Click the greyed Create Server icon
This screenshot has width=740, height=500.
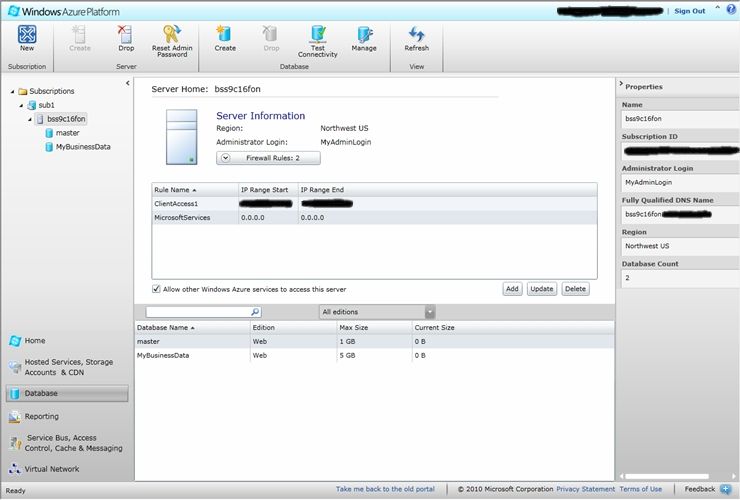(79, 34)
